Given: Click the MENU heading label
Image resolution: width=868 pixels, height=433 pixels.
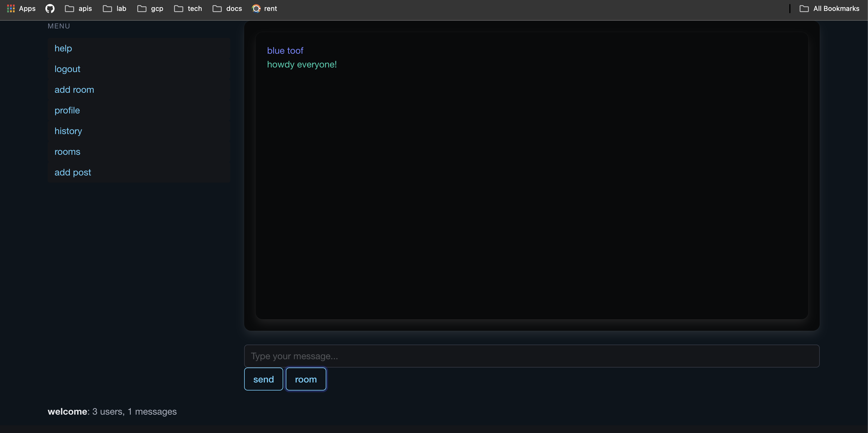Looking at the screenshot, I should pos(59,26).
